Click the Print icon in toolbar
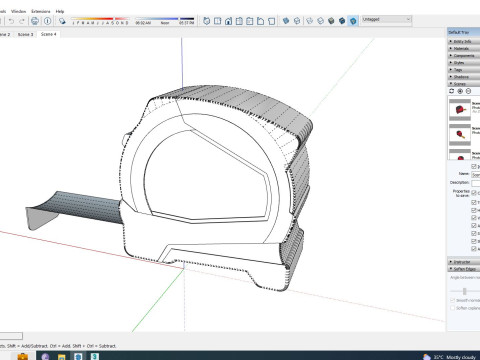 tap(35, 21)
